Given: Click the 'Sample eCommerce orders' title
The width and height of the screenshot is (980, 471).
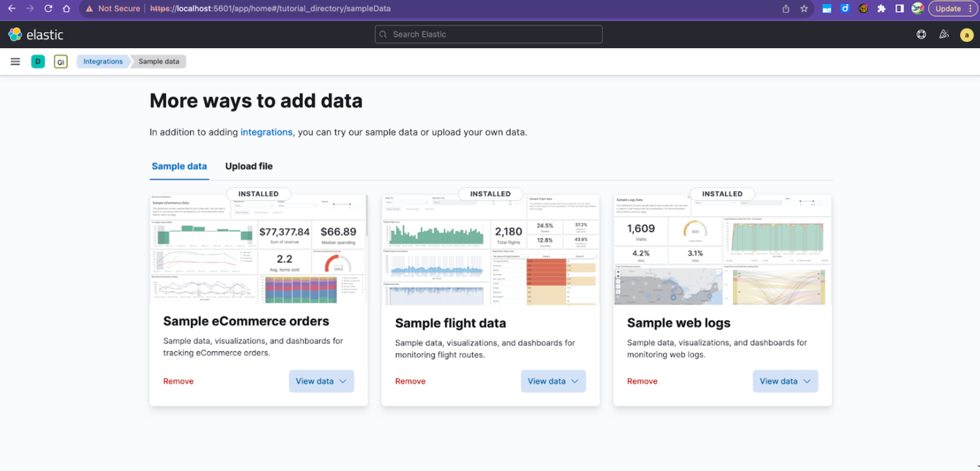Looking at the screenshot, I should click(246, 321).
